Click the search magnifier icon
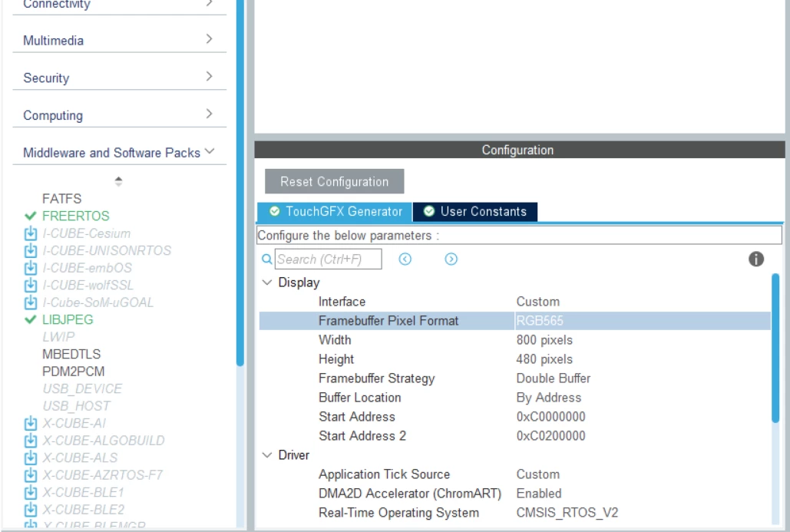The width and height of the screenshot is (790, 532). tap(267, 259)
